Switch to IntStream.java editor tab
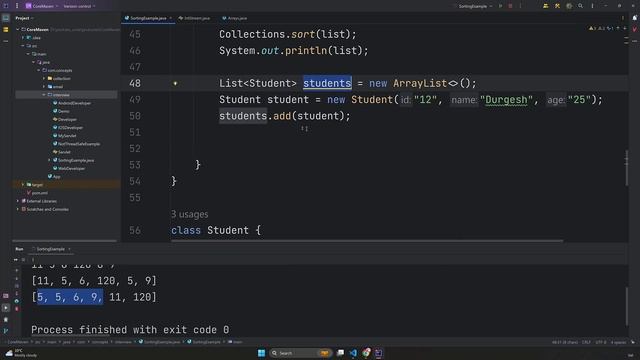The height and width of the screenshot is (360, 640). click(195, 18)
